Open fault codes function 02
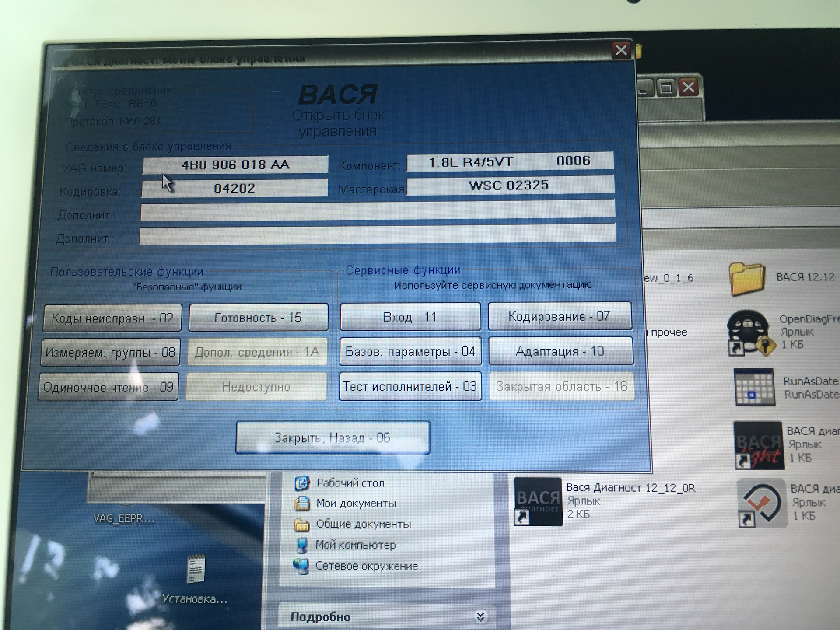The width and height of the screenshot is (840, 630). pos(112,318)
